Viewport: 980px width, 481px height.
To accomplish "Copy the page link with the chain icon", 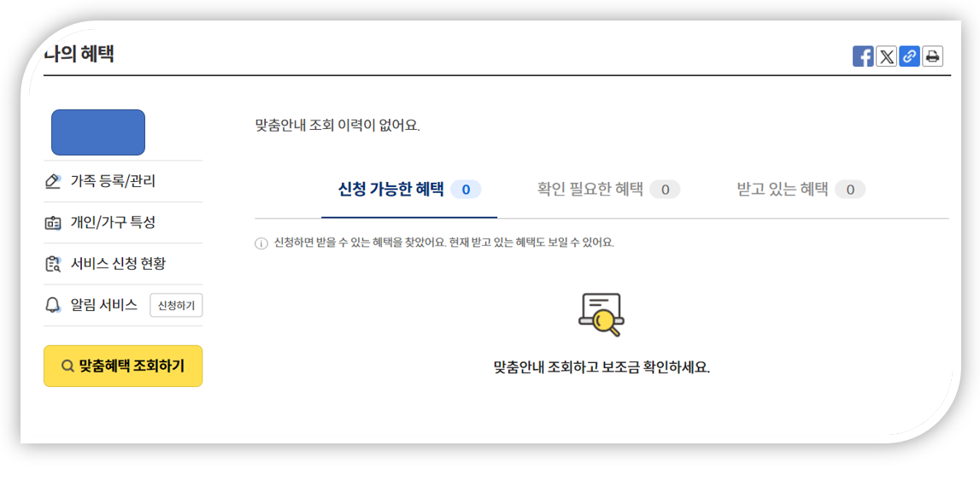I will (x=909, y=56).
